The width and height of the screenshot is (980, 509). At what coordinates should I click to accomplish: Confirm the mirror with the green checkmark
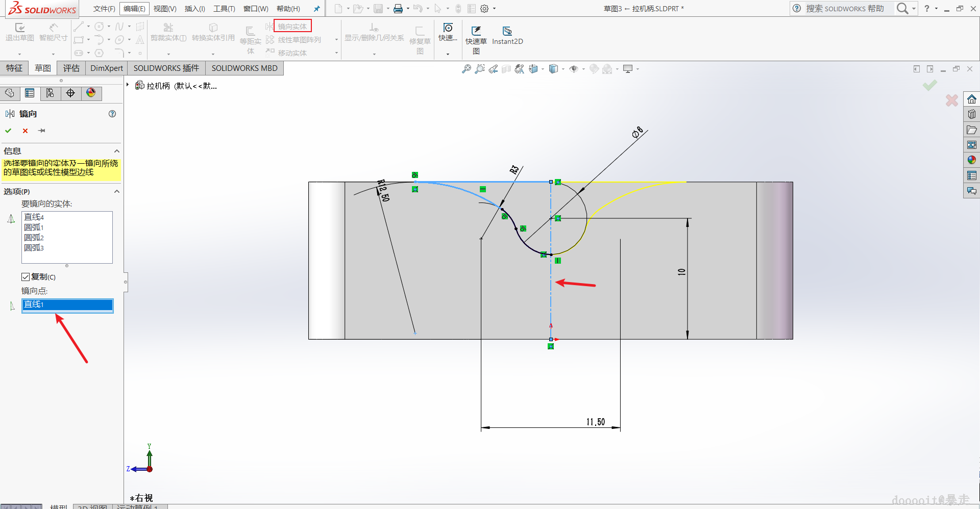pos(8,131)
